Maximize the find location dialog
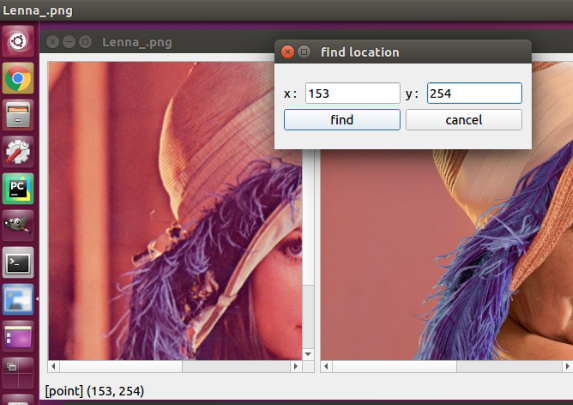The height and width of the screenshot is (405, 573). click(304, 52)
